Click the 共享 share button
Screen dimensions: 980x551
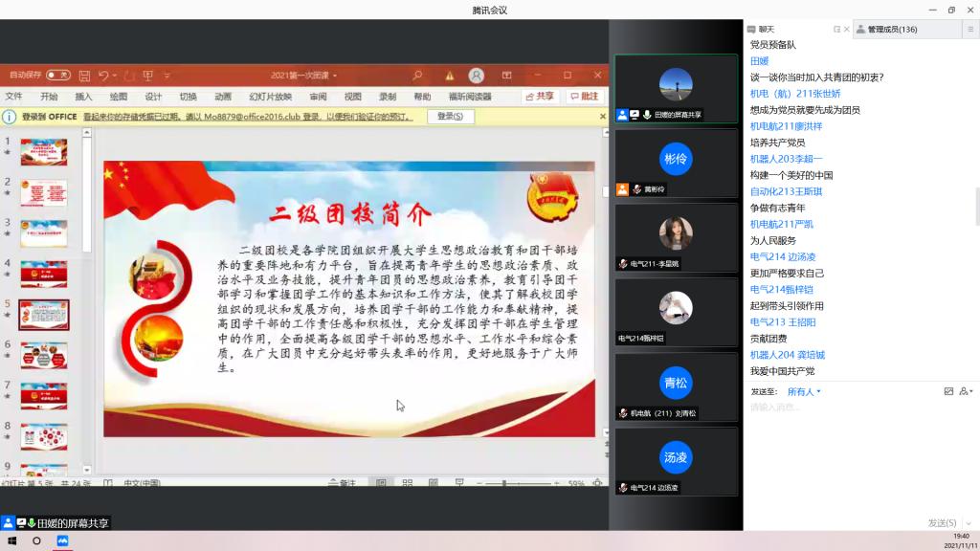[x=540, y=97]
